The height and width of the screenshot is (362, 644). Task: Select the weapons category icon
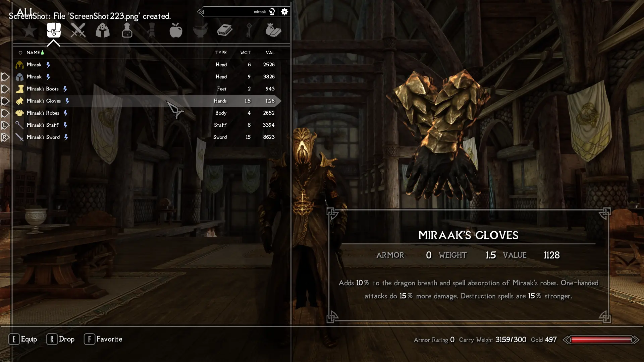point(78,31)
